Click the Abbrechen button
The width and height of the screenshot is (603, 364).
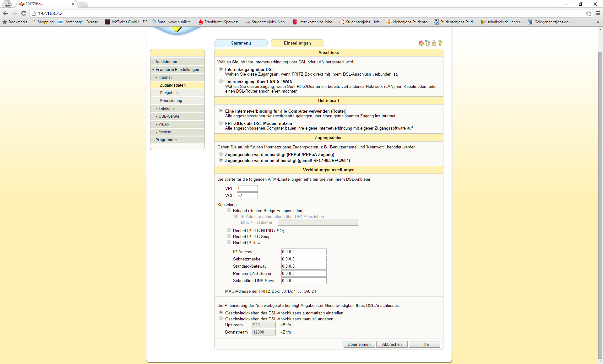click(x=392, y=344)
